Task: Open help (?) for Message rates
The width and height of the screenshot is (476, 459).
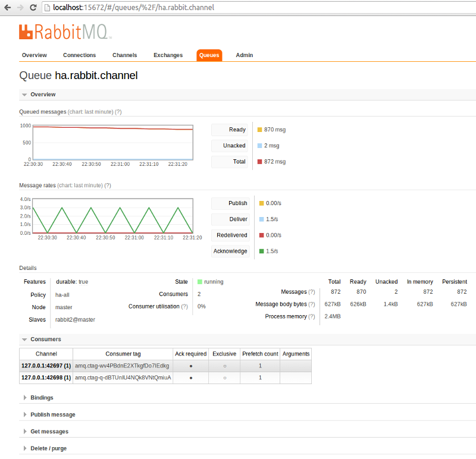Action: 108,186
